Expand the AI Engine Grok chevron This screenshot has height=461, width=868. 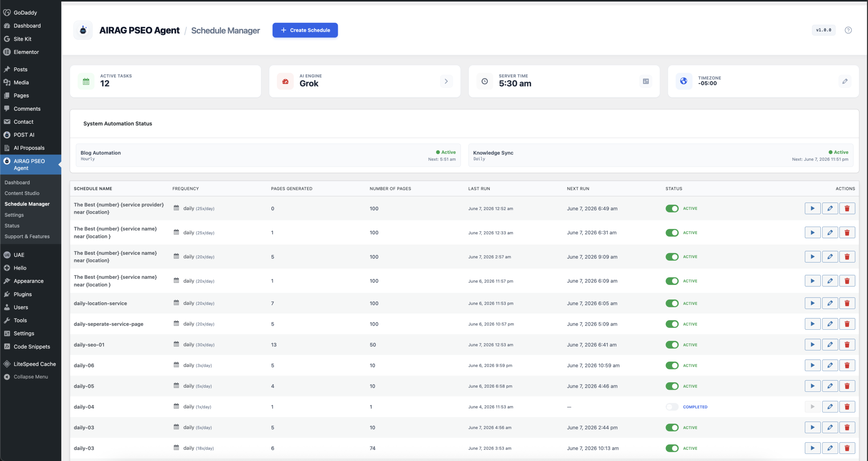coord(446,81)
